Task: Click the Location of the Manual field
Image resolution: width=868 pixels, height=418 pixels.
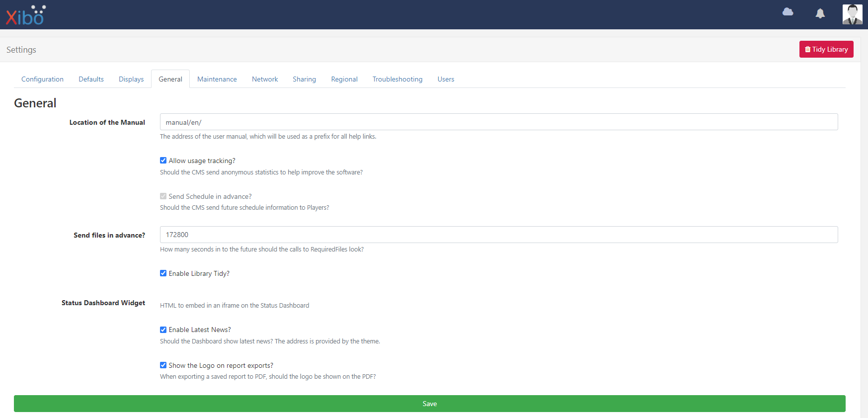Action: pyautogui.click(x=498, y=122)
